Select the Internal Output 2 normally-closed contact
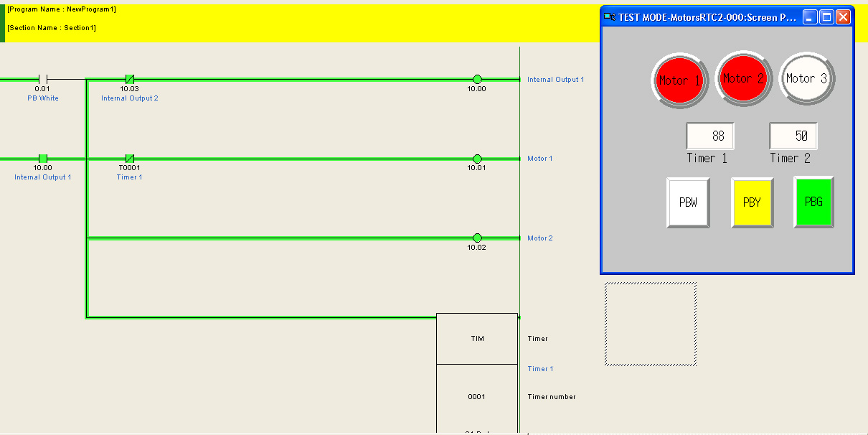Screen dimensions: 868x435 (129, 79)
